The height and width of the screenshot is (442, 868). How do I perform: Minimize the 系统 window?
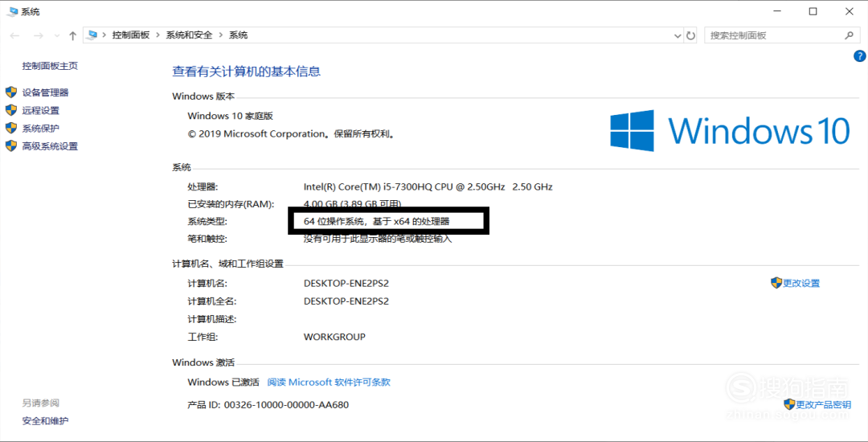point(776,11)
